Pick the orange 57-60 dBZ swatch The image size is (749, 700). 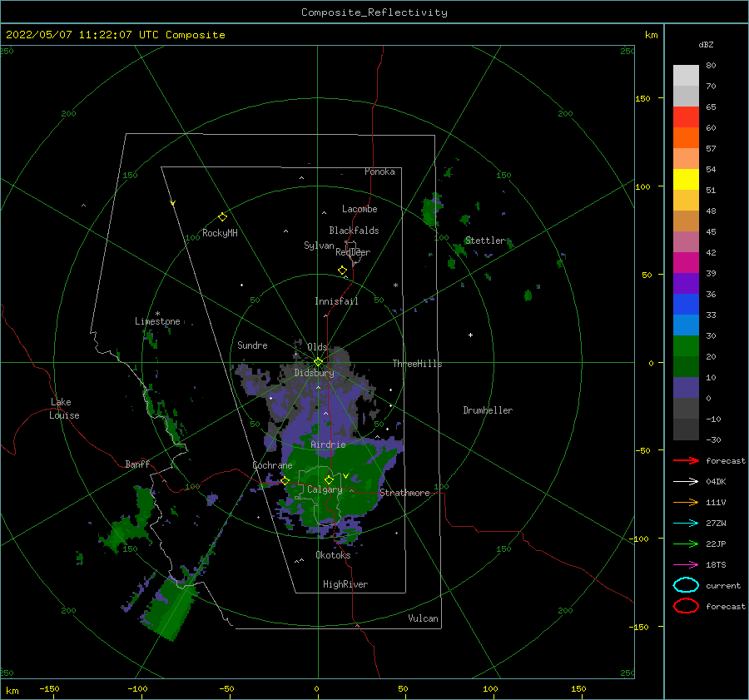(686, 138)
